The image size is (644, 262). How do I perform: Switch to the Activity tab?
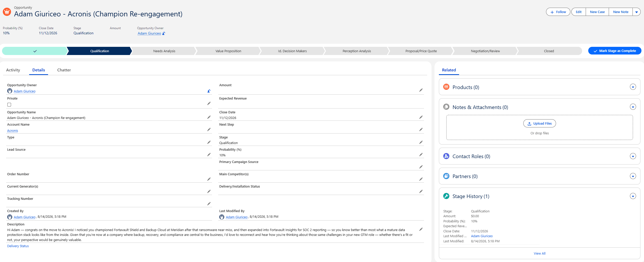13,70
